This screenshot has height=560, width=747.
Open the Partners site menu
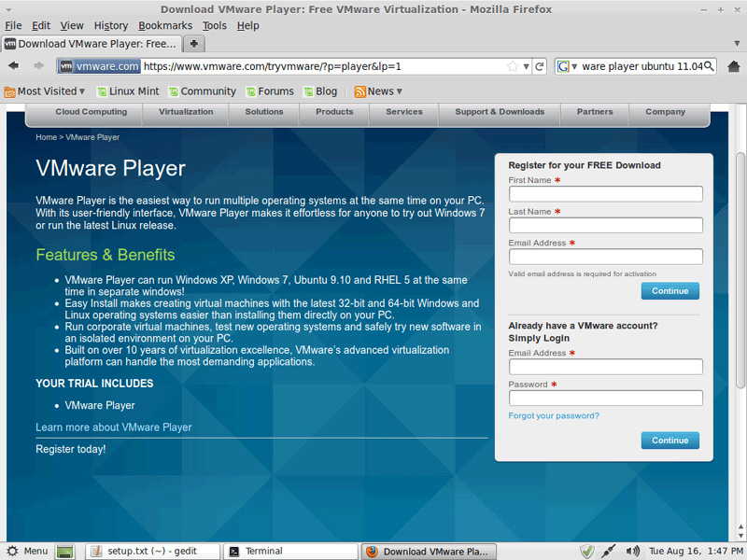595,112
